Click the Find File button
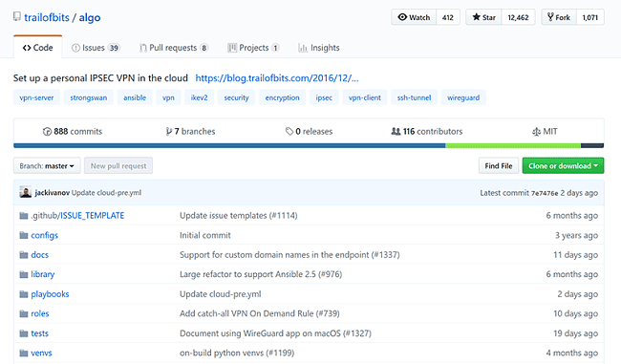 coord(498,165)
